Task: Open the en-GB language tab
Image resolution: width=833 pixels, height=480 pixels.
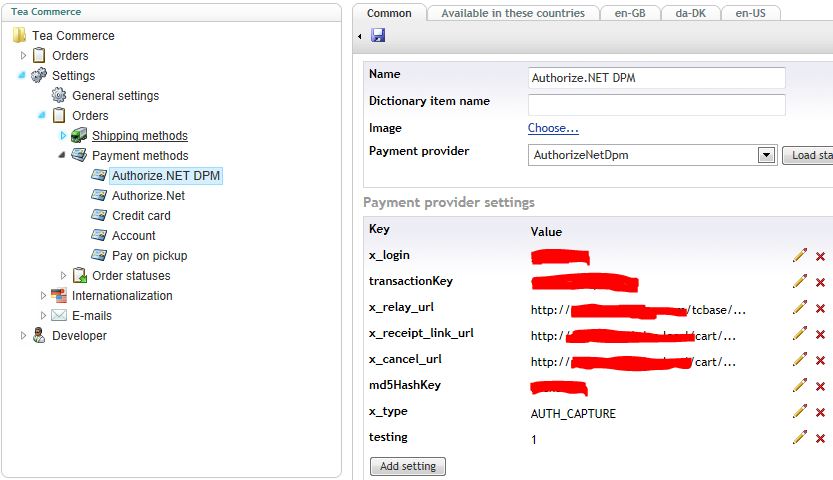Action: (x=630, y=13)
